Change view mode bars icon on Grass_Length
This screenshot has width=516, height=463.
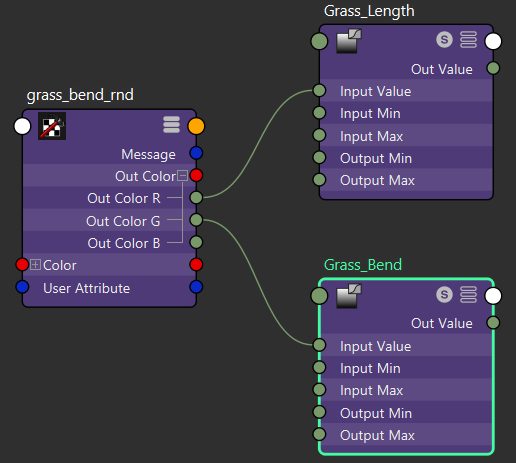point(468,40)
